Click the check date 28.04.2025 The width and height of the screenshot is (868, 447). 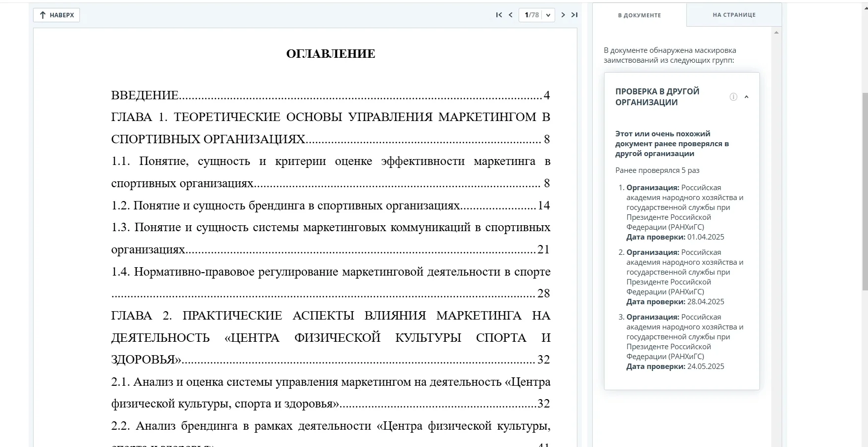tap(706, 302)
